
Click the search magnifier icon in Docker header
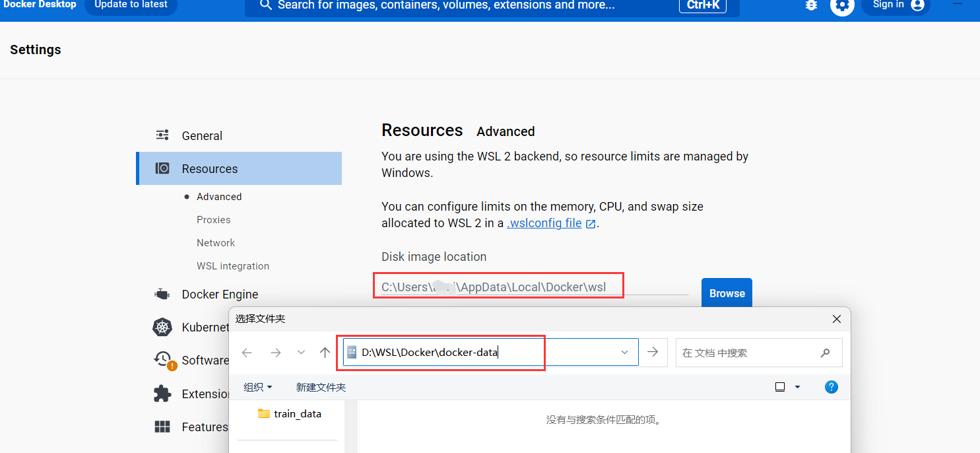(x=266, y=5)
